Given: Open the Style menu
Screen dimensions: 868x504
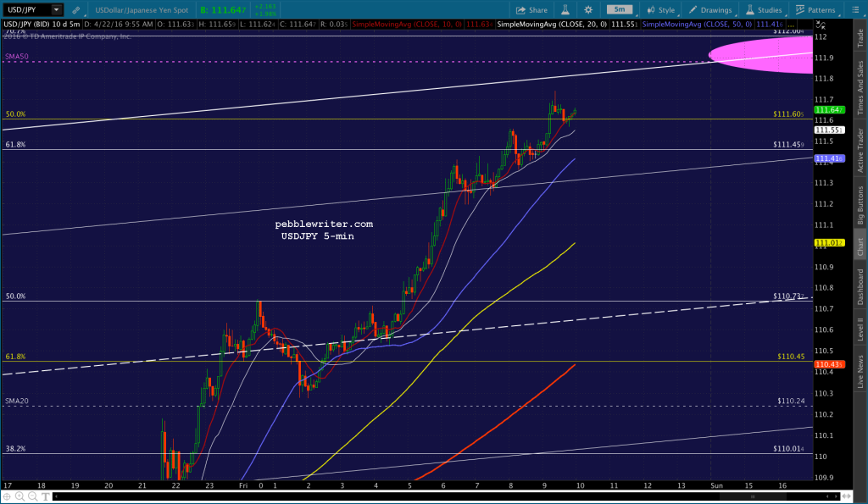Looking at the screenshot, I should 661,10.
